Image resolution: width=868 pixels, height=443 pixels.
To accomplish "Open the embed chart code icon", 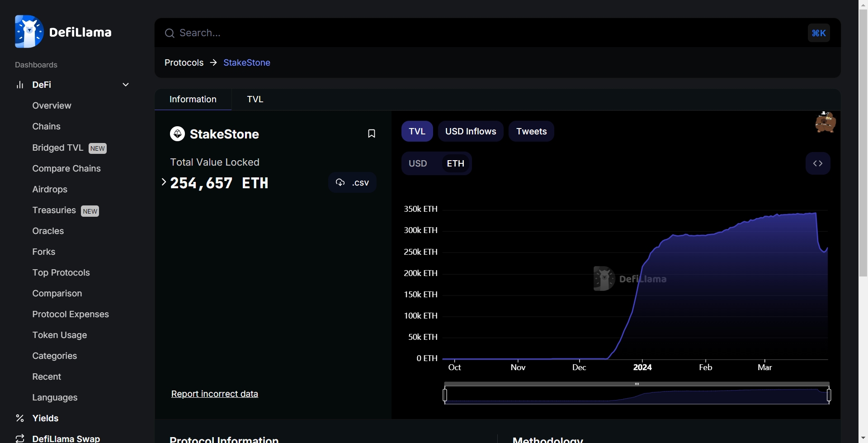I will click(x=817, y=163).
